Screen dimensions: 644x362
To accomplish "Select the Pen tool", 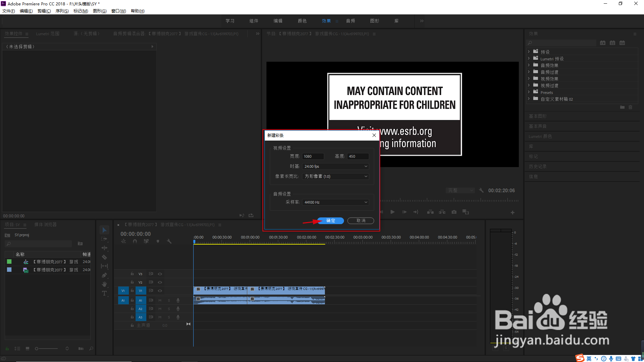I will tap(104, 275).
